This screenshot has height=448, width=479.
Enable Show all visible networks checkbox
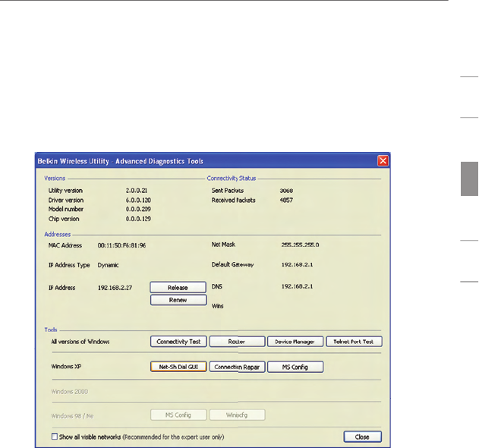55,437
